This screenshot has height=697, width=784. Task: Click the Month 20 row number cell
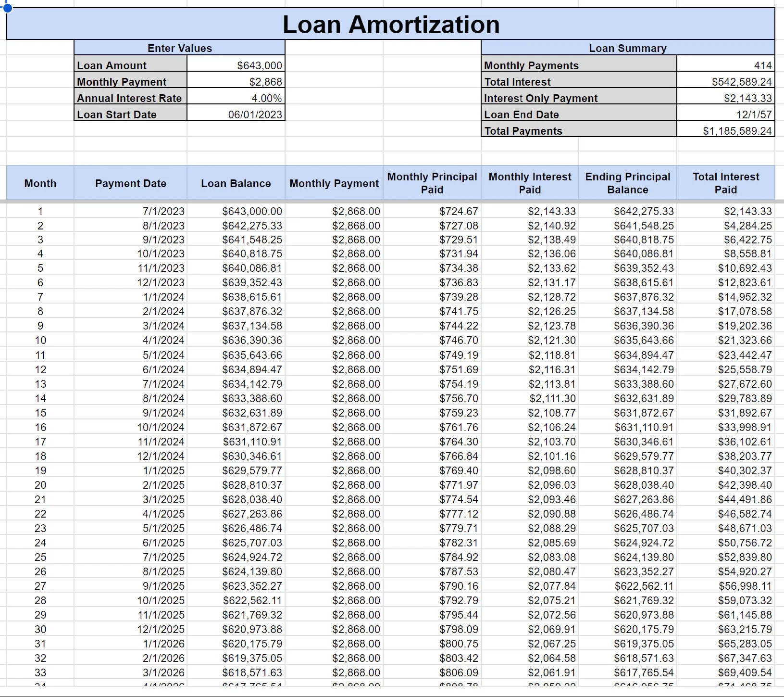40,485
